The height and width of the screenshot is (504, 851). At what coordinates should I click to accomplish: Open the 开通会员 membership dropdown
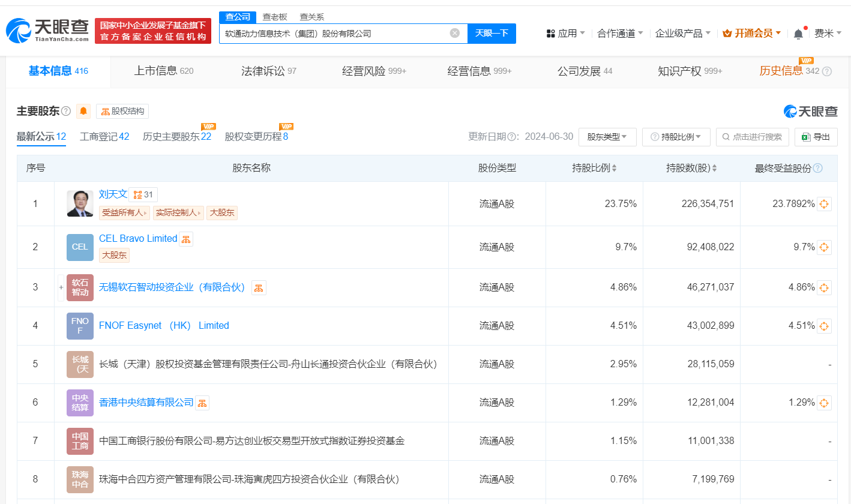pyautogui.click(x=752, y=34)
